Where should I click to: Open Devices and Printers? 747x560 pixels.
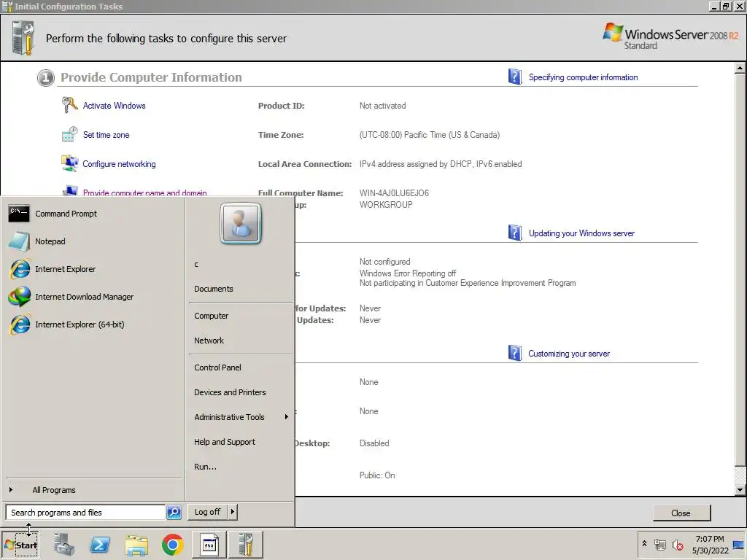(x=230, y=392)
